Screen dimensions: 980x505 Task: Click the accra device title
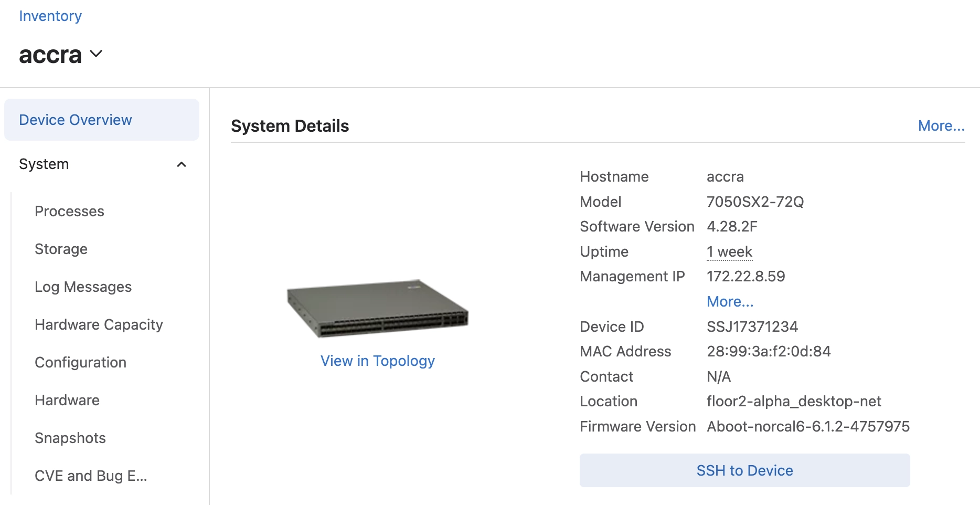coord(50,55)
